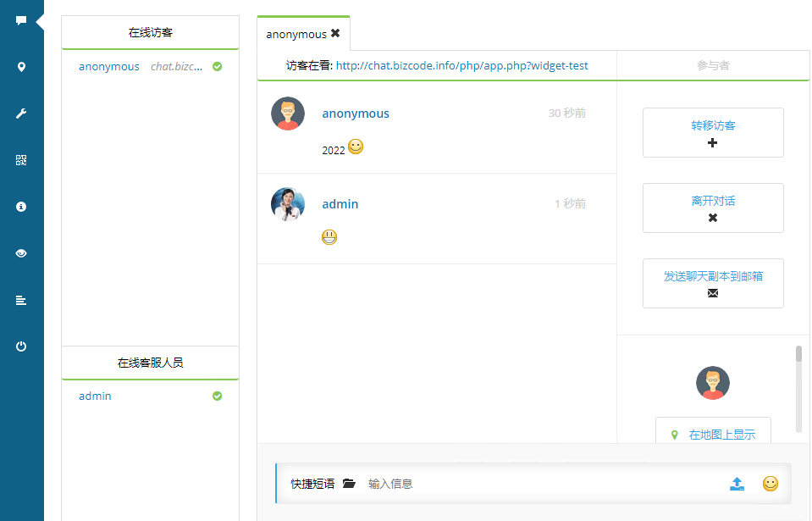This screenshot has width=812, height=521.
Task: Click the plus icon under 转移访客
Action: (713, 143)
